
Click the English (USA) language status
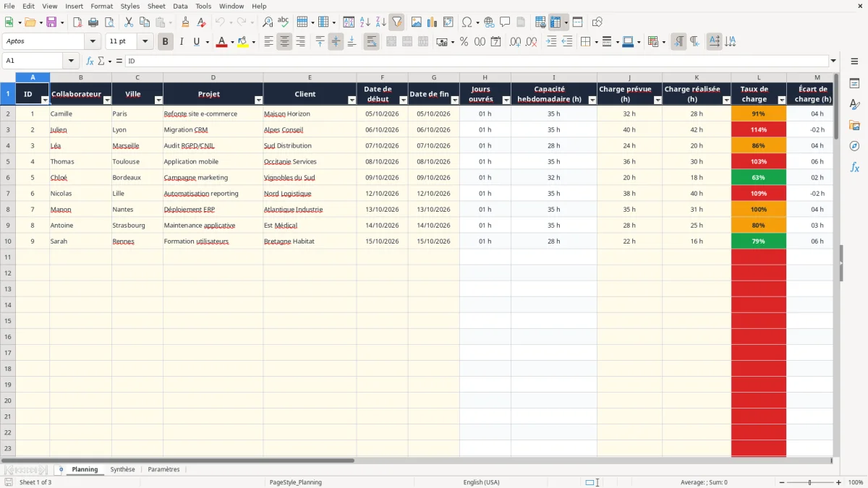(x=481, y=482)
